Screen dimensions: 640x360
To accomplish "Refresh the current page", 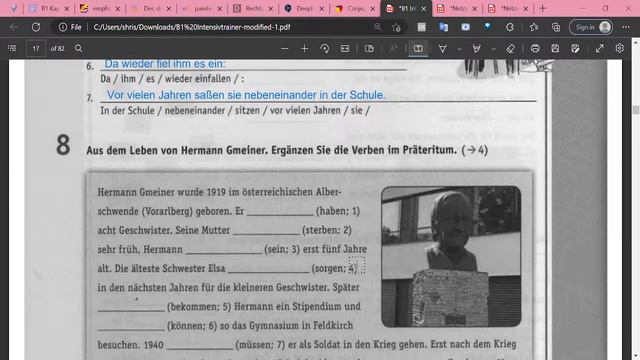I will (36, 27).
